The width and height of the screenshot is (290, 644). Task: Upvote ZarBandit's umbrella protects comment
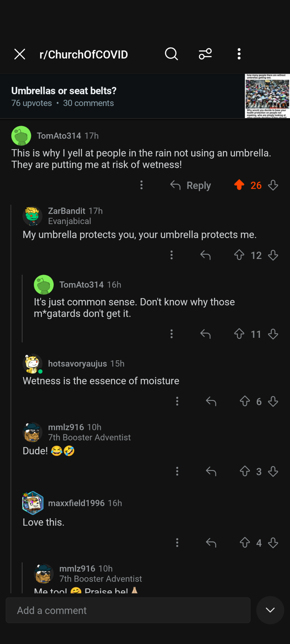click(x=239, y=255)
